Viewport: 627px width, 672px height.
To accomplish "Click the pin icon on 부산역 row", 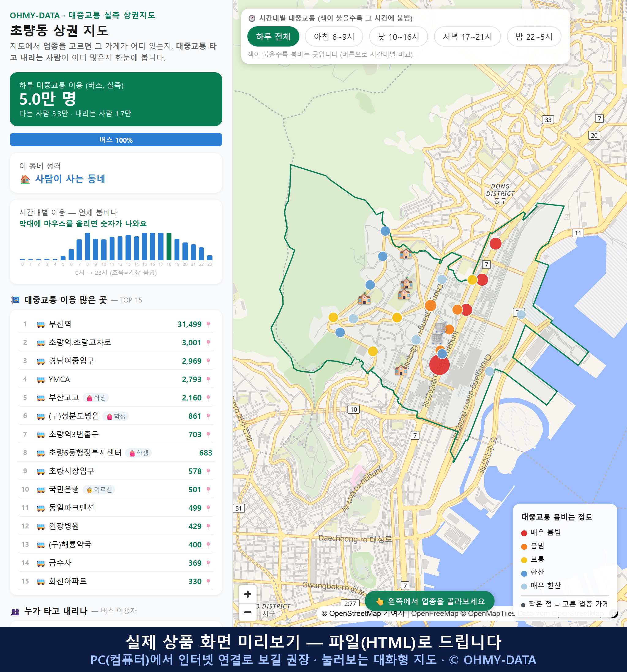I will [208, 325].
